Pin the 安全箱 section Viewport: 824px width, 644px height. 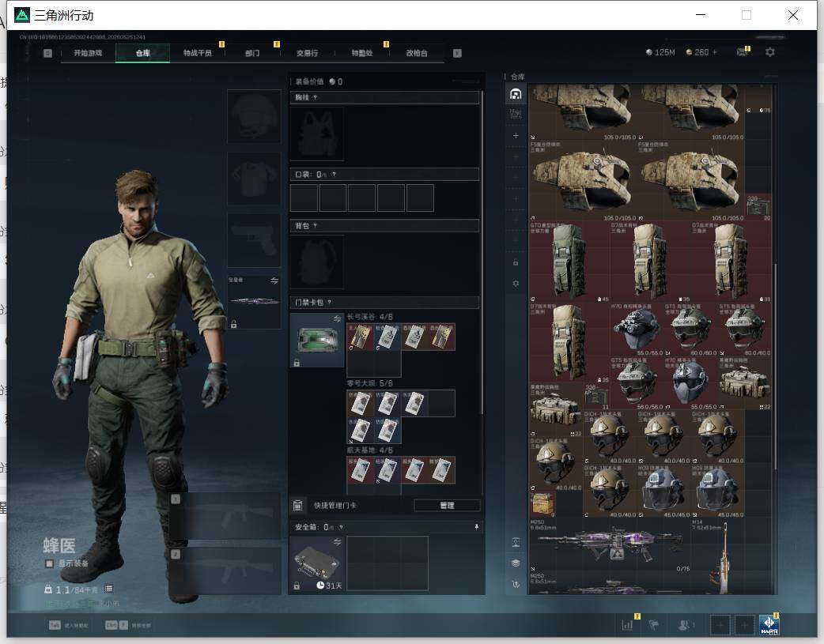click(477, 527)
